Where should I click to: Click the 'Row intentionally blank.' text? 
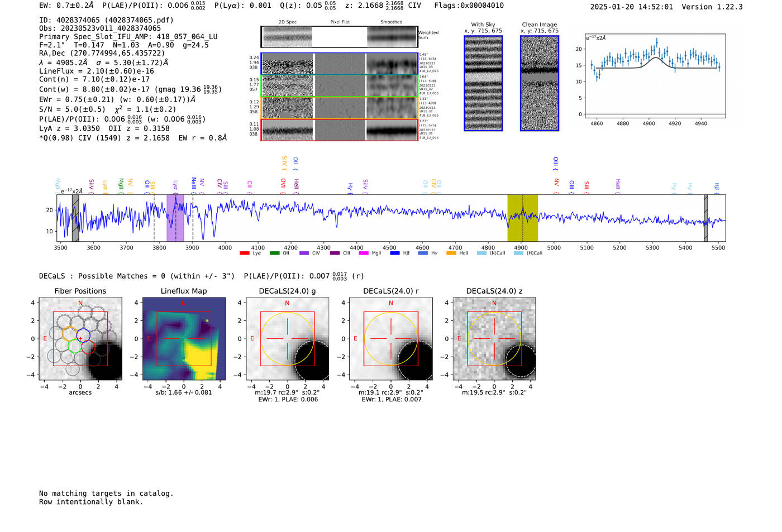pos(91,502)
